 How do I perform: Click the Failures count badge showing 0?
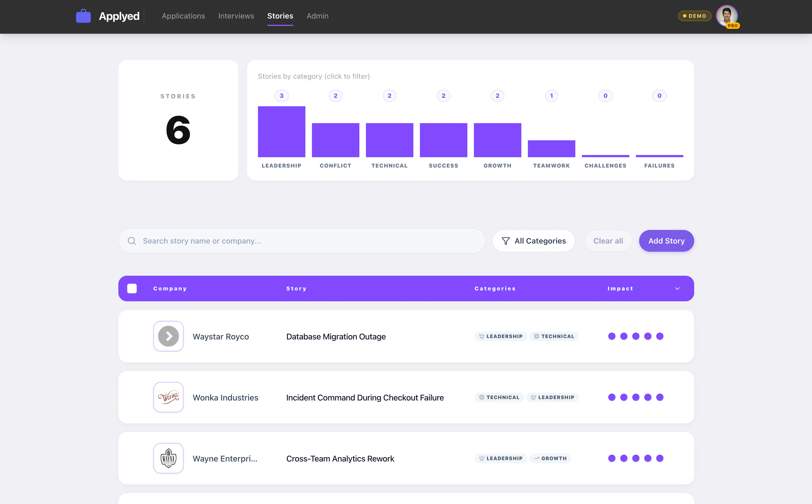pyautogui.click(x=660, y=96)
